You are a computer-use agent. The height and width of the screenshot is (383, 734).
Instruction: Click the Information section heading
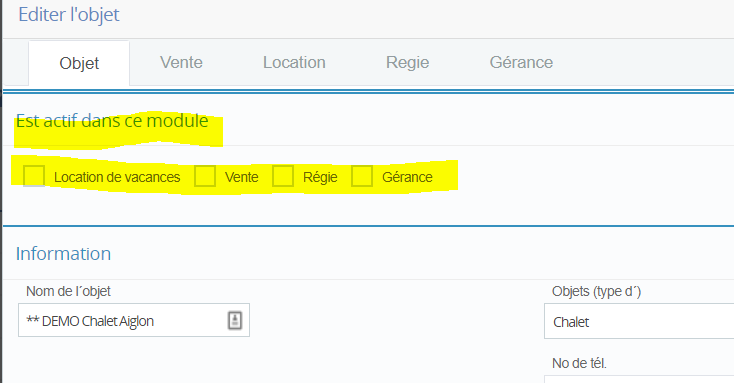63,254
